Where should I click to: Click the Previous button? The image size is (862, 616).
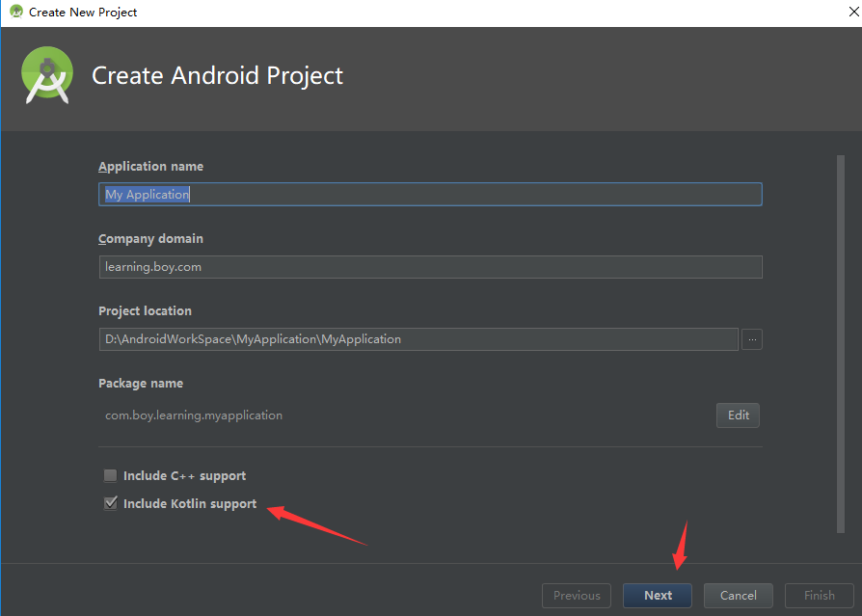tap(577, 596)
